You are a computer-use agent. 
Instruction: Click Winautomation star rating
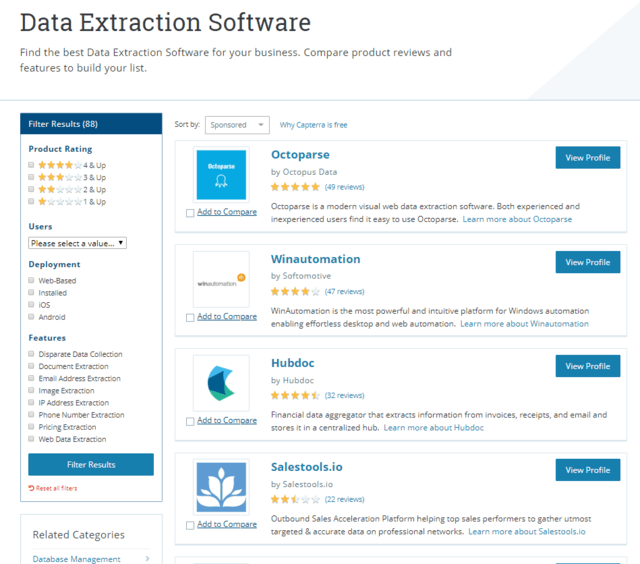[x=295, y=291]
